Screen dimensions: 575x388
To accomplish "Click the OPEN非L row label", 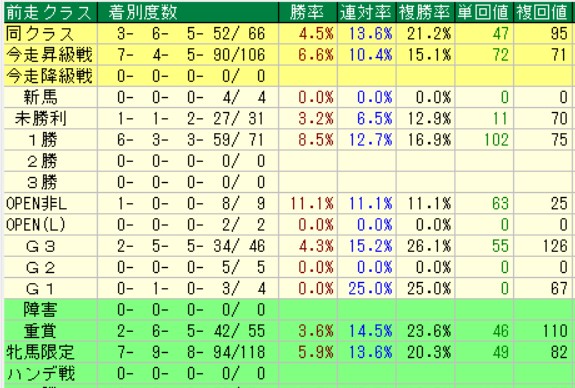I will click(37, 204).
